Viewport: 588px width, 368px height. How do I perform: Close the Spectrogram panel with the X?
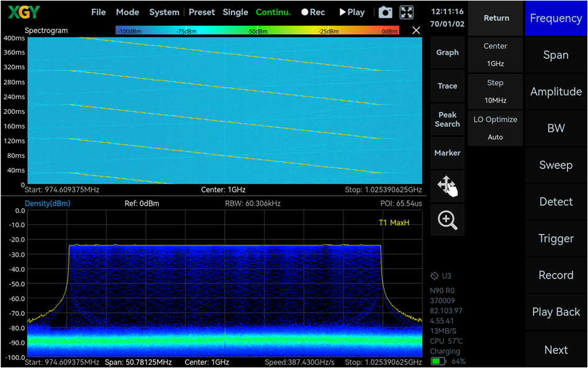[x=416, y=30]
